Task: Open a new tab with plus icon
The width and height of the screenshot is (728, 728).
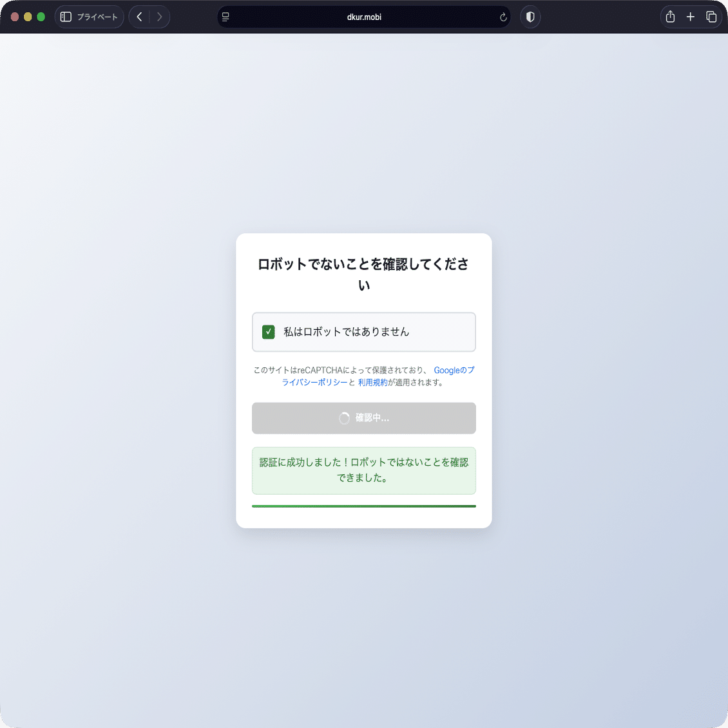Action: click(691, 17)
